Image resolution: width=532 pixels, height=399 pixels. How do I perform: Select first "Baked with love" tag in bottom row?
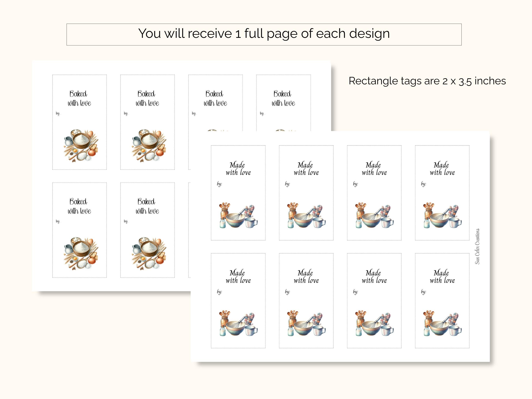[80, 230]
